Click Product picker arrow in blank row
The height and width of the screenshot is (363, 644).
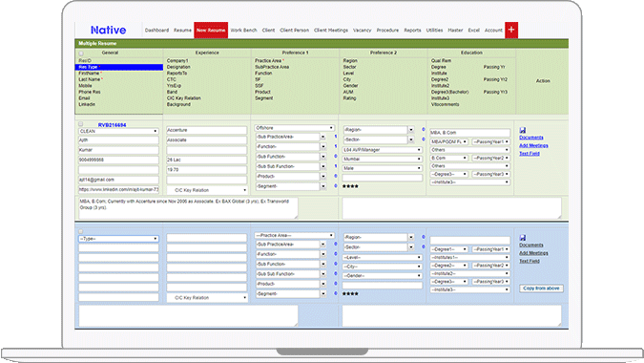323,284
